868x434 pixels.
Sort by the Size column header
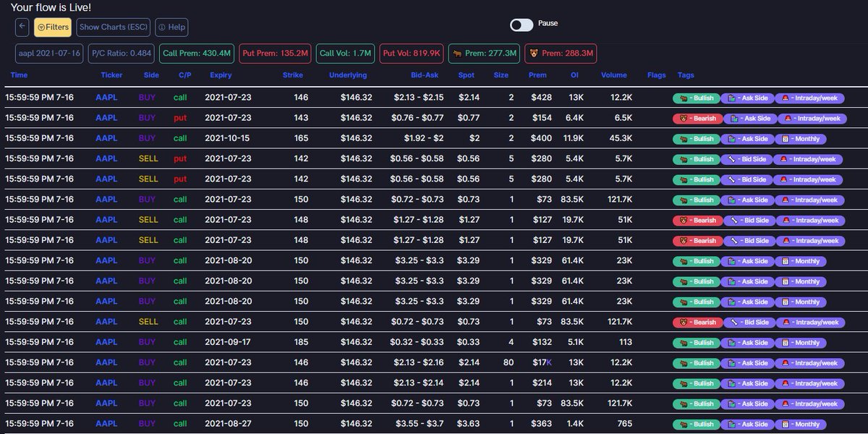click(501, 75)
